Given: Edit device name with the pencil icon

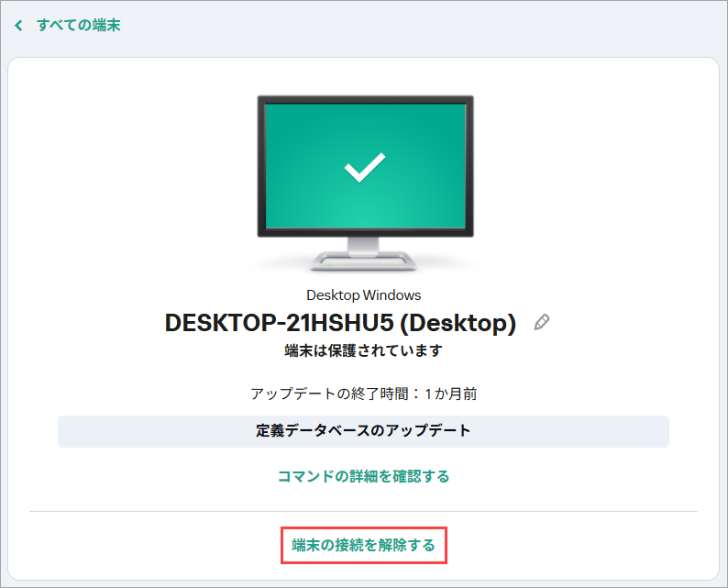Looking at the screenshot, I should tap(541, 322).
